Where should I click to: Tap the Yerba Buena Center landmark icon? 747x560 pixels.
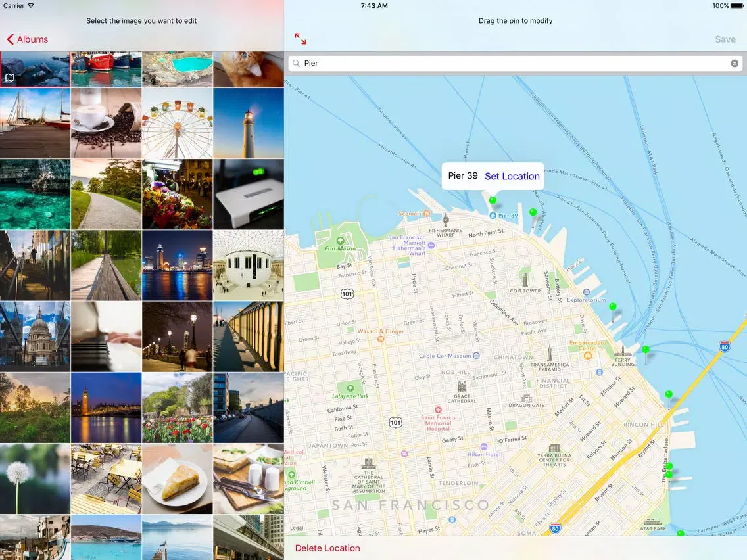[554, 448]
